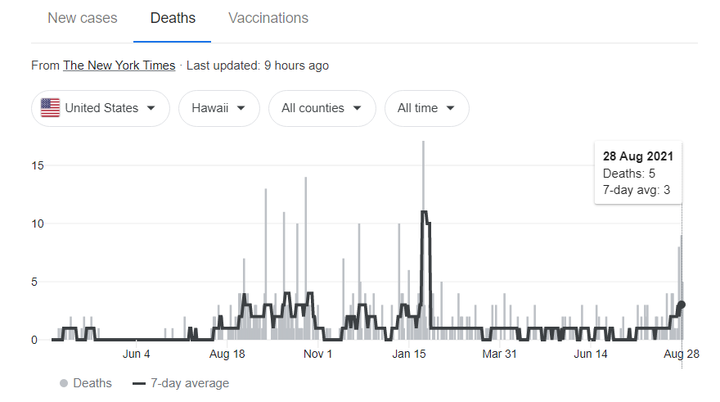
Task: Click the Aug 28 endpoint dot on chart
Action: [681, 305]
